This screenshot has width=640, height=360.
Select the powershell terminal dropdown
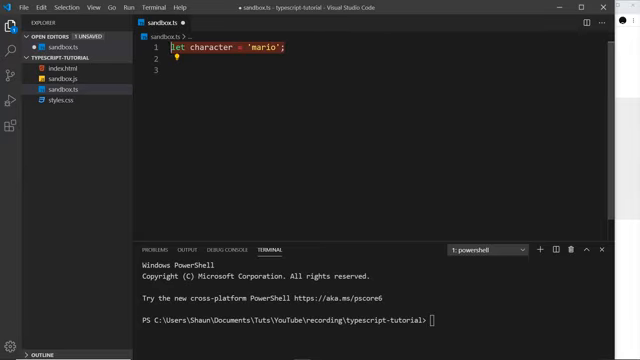488,250
